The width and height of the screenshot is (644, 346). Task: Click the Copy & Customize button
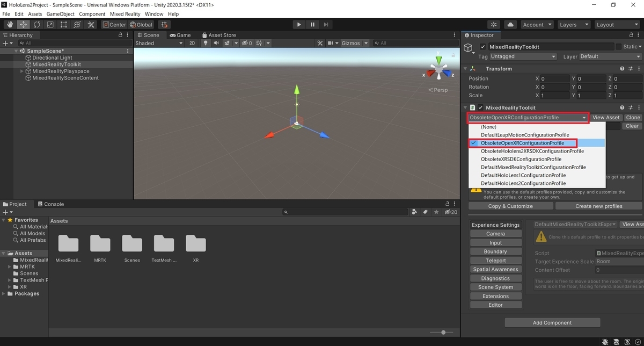pos(510,206)
